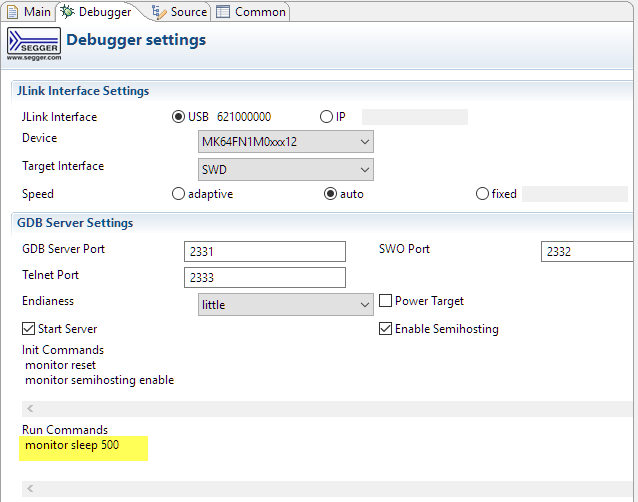Enable the Power Target checkbox
Image resolution: width=638 pixels, height=502 pixels.
click(386, 301)
